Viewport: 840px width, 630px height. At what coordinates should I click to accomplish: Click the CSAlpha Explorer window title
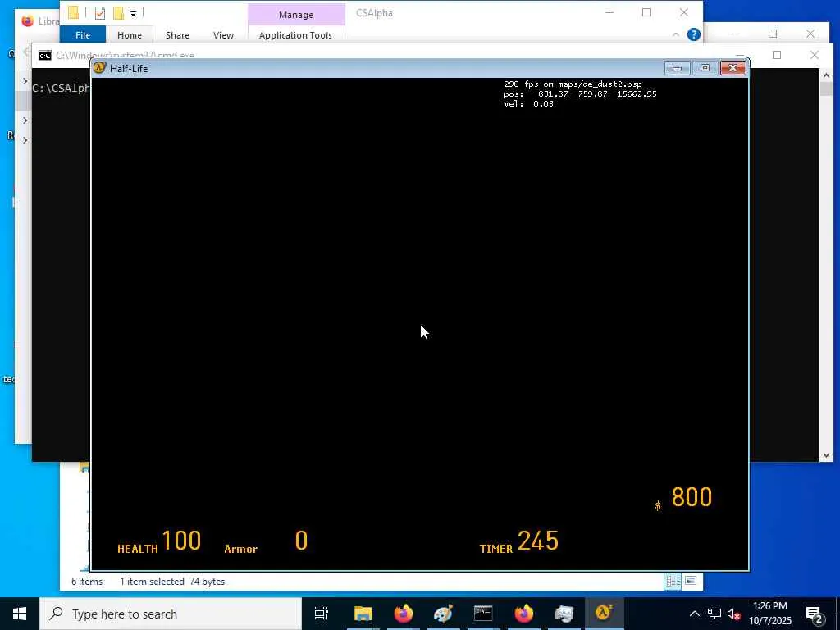pyautogui.click(x=374, y=13)
